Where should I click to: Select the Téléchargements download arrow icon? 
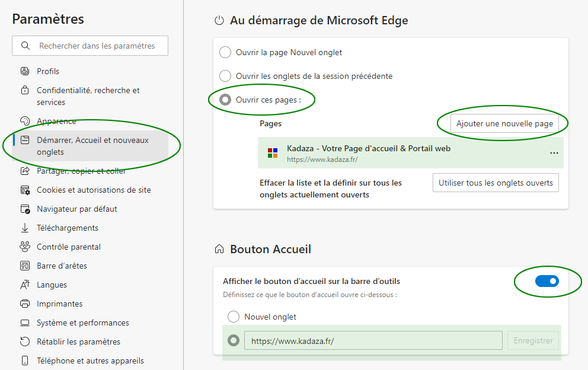click(x=25, y=228)
